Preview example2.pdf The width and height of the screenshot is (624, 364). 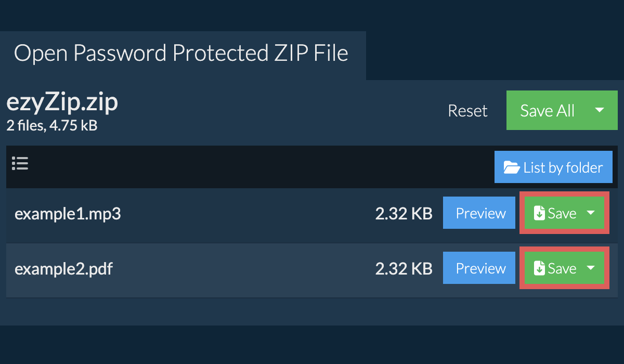click(x=479, y=268)
